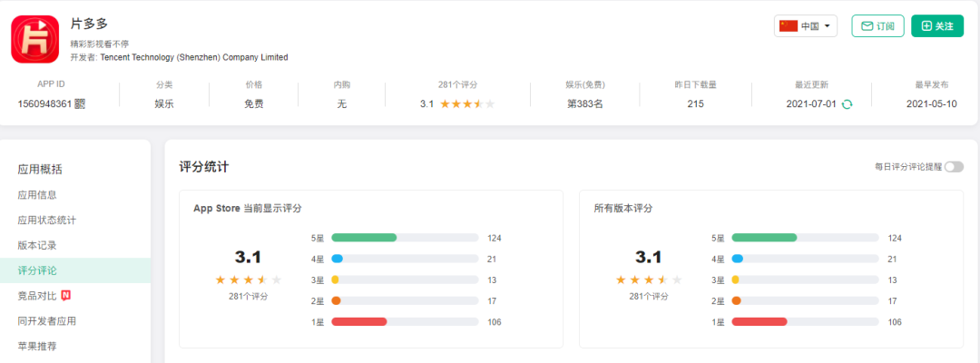The width and height of the screenshot is (980, 363).
Task: Click the 订阅 subscribe button
Action: (877, 26)
